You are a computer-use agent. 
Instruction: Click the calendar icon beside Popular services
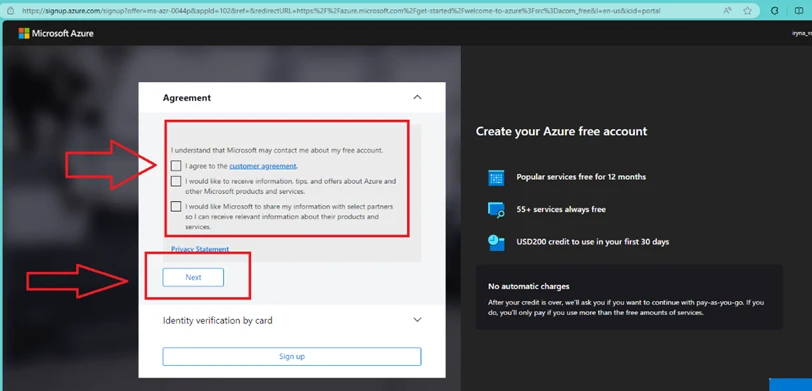click(x=496, y=177)
